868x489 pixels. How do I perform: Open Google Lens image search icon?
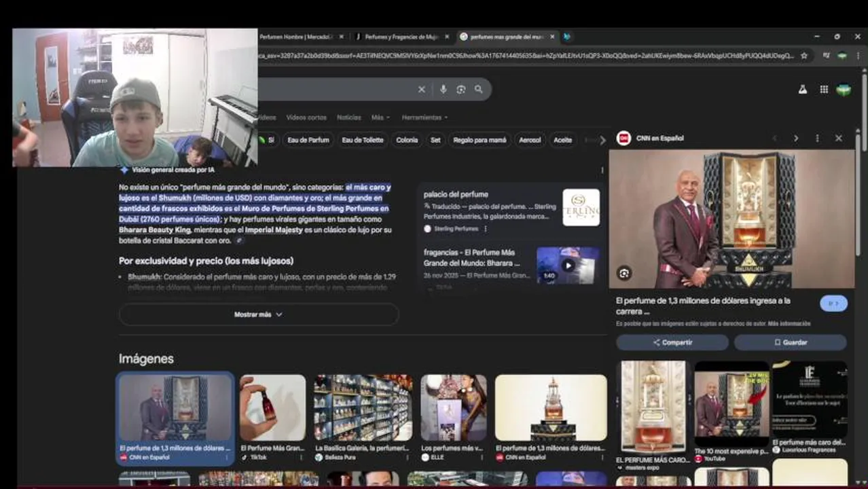point(460,89)
